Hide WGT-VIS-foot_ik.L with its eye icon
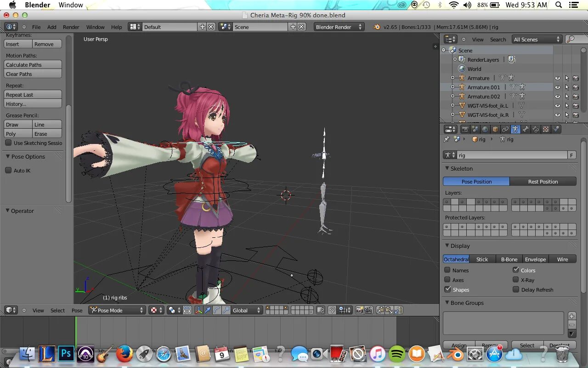Viewport: 588px width, 368px height. (558, 106)
